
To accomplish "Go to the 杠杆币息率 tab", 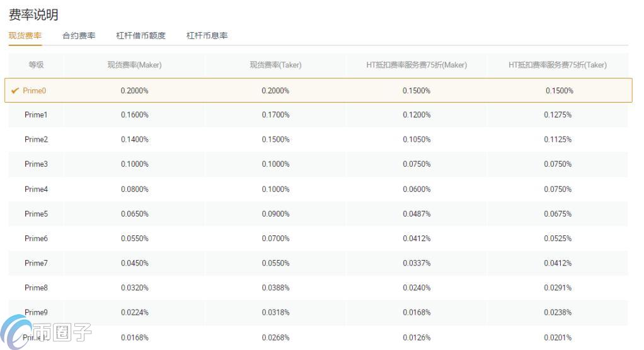I will coord(207,36).
